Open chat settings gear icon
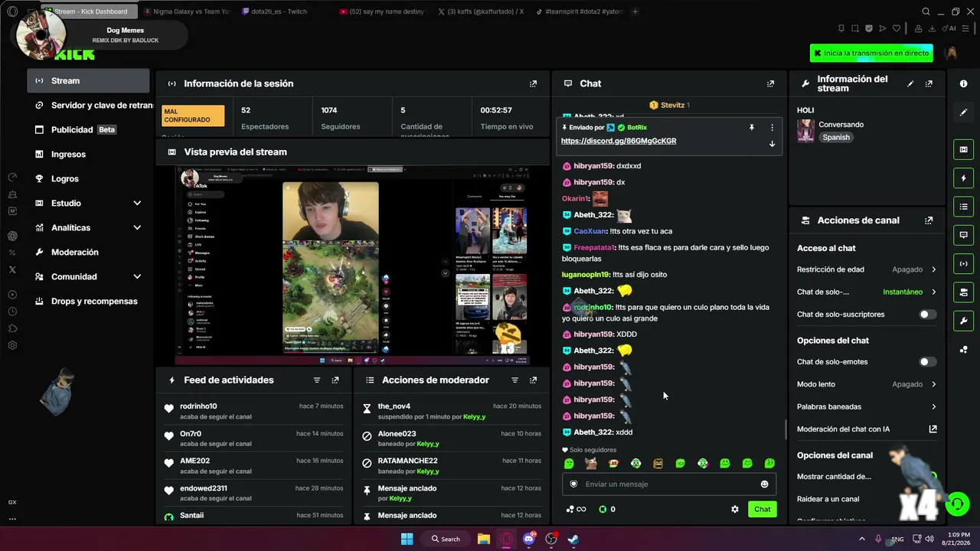 (735, 509)
